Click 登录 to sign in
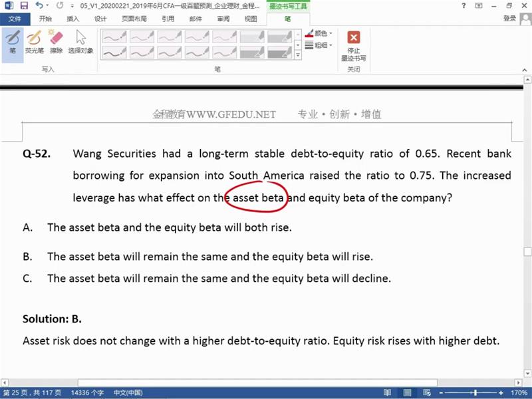This screenshot has width=532, height=399. (509, 19)
